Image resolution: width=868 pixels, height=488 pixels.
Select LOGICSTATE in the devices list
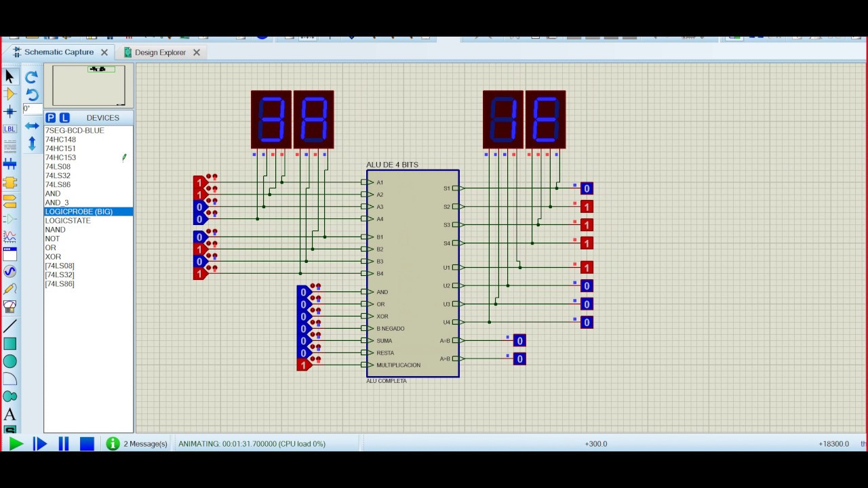(x=68, y=221)
